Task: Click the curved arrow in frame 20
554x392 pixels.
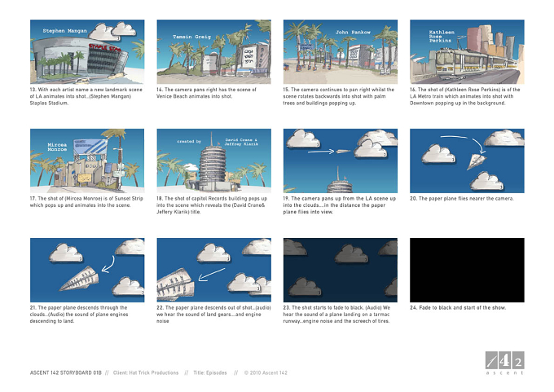Action: click(464, 144)
